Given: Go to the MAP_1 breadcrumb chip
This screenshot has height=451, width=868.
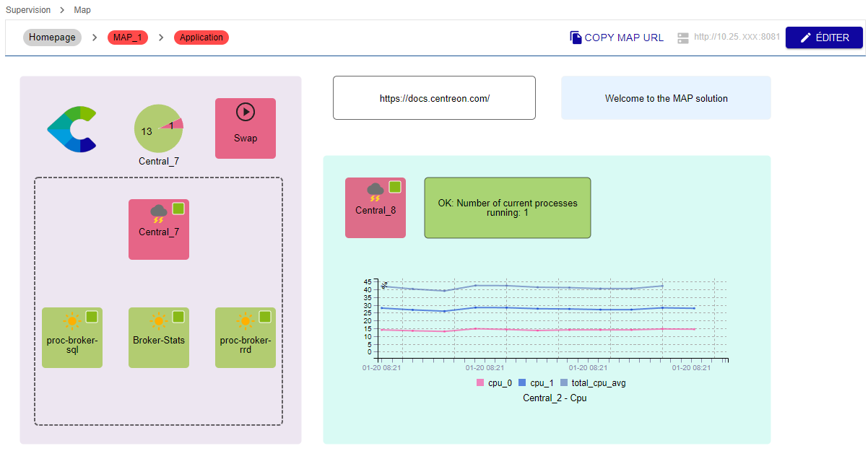Looking at the screenshot, I should click(128, 38).
